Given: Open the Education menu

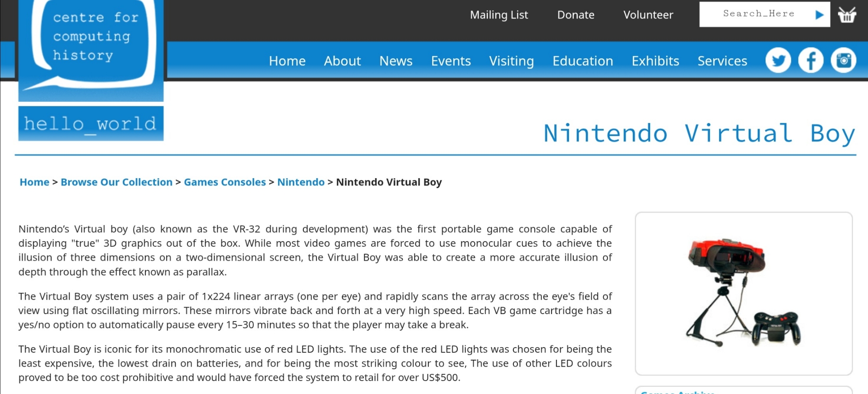Looking at the screenshot, I should (582, 61).
